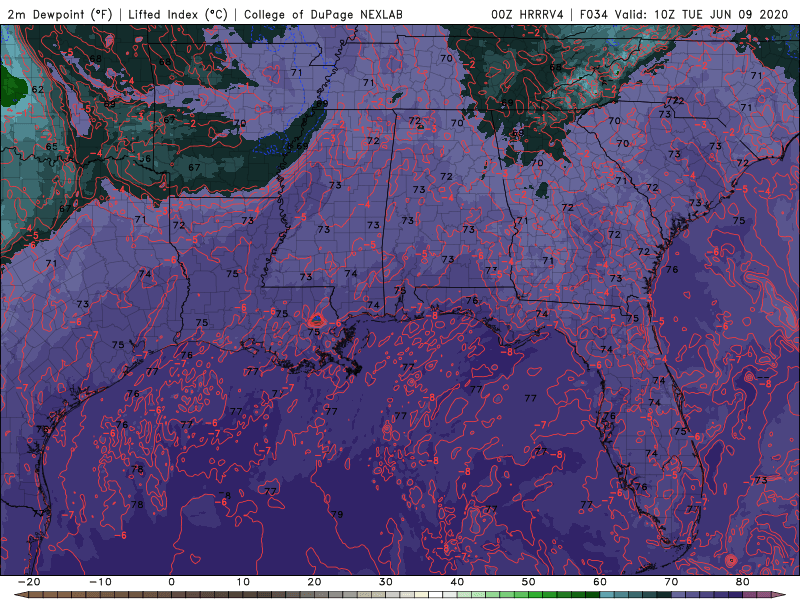Click the 'Lifted Index (°C)' header label

[x=178, y=14]
